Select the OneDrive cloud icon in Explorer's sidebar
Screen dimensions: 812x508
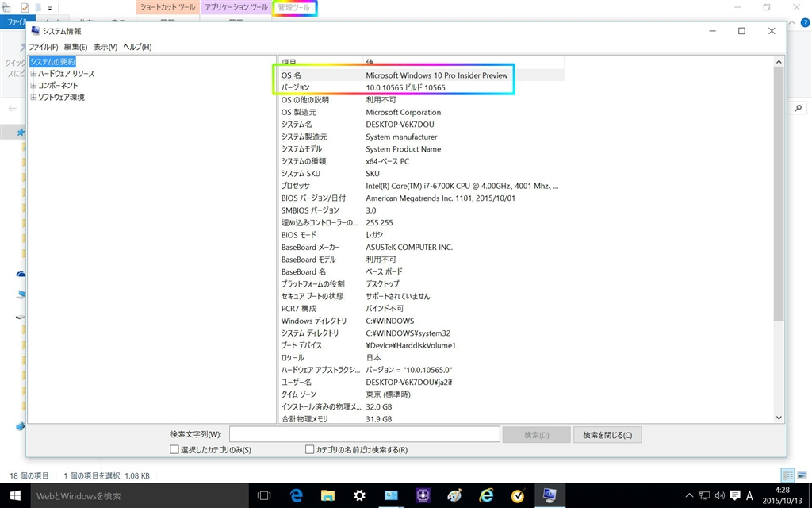pyautogui.click(x=21, y=273)
